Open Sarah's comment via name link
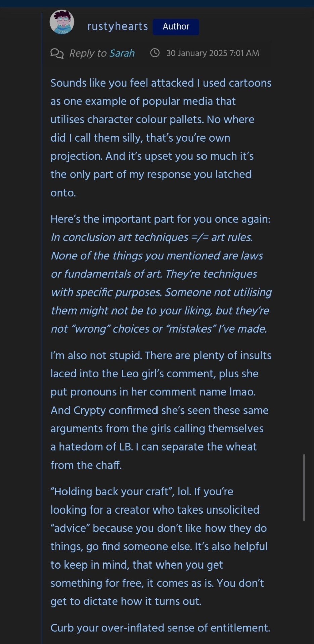This screenshot has height=644, width=314. pos(122,53)
